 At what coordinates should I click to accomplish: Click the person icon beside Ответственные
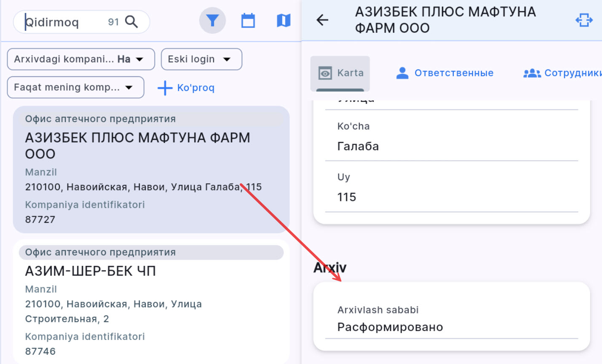402,72
